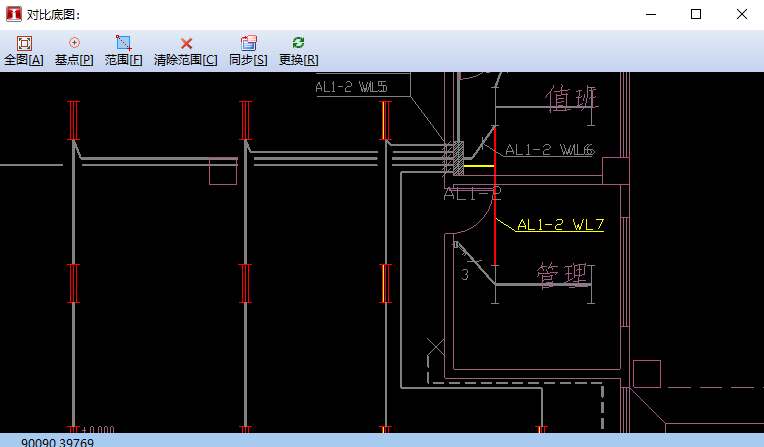This screenshot has width=764, height=447.
Task: Select the 基点[P] base point tool
Action: point(74,43)
